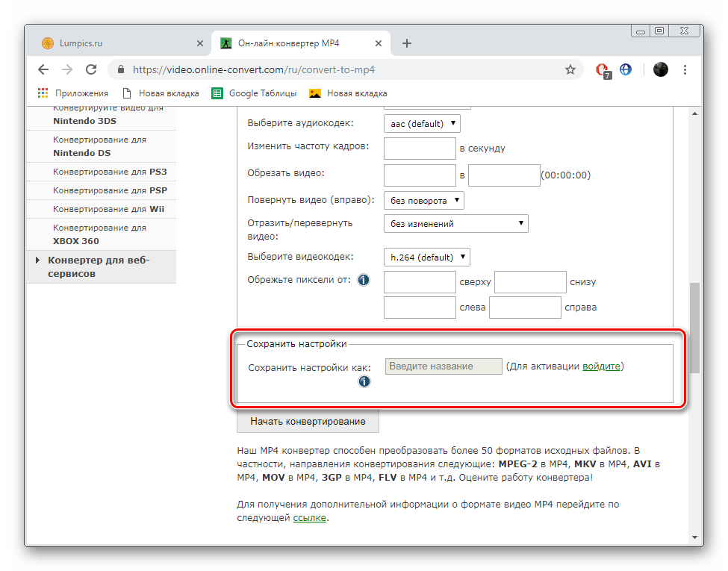Image resolution: width=728 pixels, height=571 pixels.
Task: Click the info icon under save settings field
Action: (x=364, y=381)
